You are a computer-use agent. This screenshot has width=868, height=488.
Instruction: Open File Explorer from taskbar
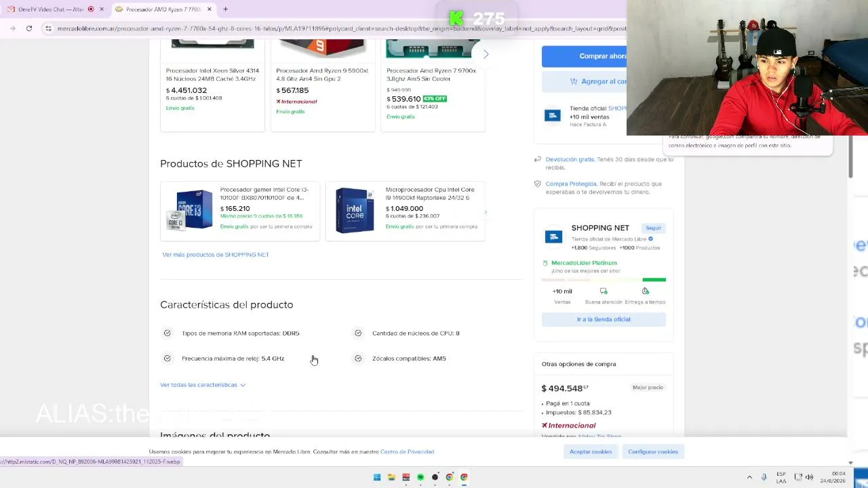click(x=391, y=477)
